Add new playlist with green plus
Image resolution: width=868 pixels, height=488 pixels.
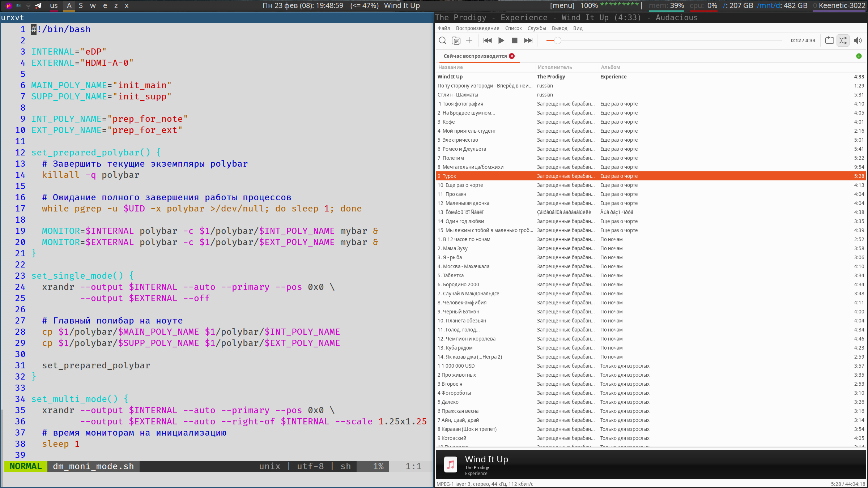point(859,56)
